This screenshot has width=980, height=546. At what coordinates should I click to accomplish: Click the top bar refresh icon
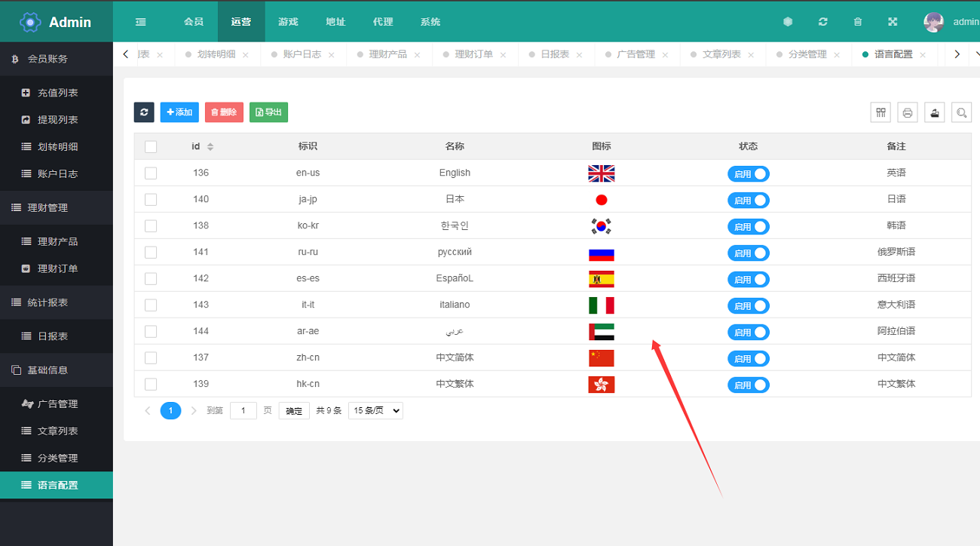point(822,22)
